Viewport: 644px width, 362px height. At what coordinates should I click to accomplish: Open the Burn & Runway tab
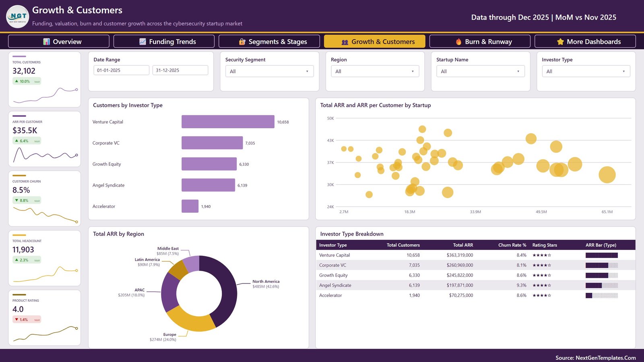tap(480, 41)
